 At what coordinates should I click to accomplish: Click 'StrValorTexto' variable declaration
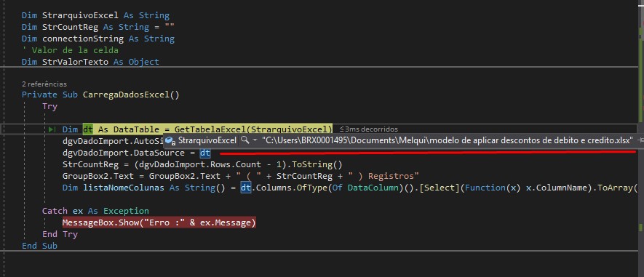pos(75,62)
